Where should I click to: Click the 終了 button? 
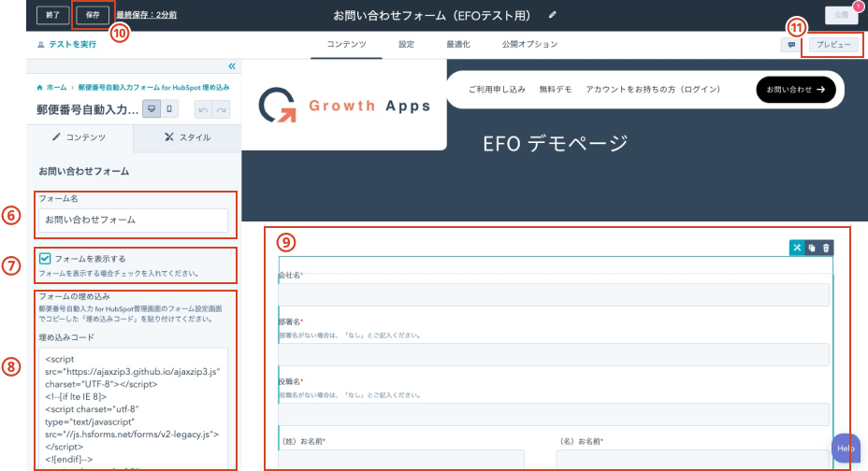[x=52, y=15]
